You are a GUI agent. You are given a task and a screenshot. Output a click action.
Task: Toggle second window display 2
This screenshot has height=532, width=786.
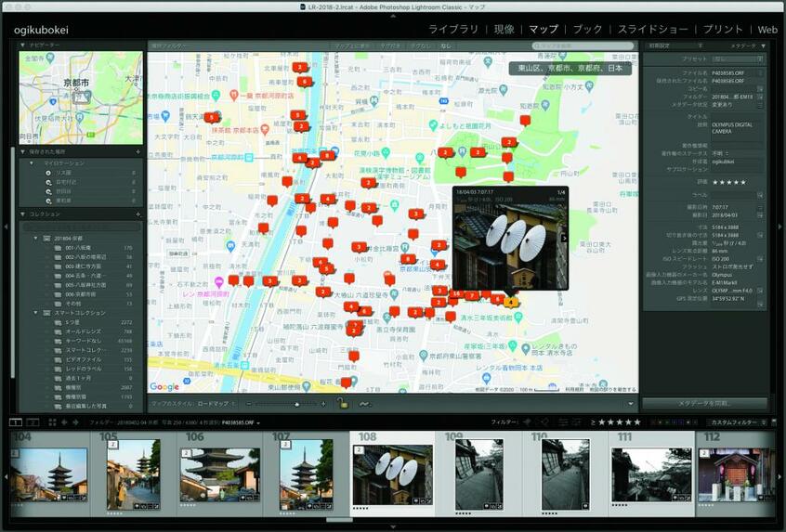(33, 422)
